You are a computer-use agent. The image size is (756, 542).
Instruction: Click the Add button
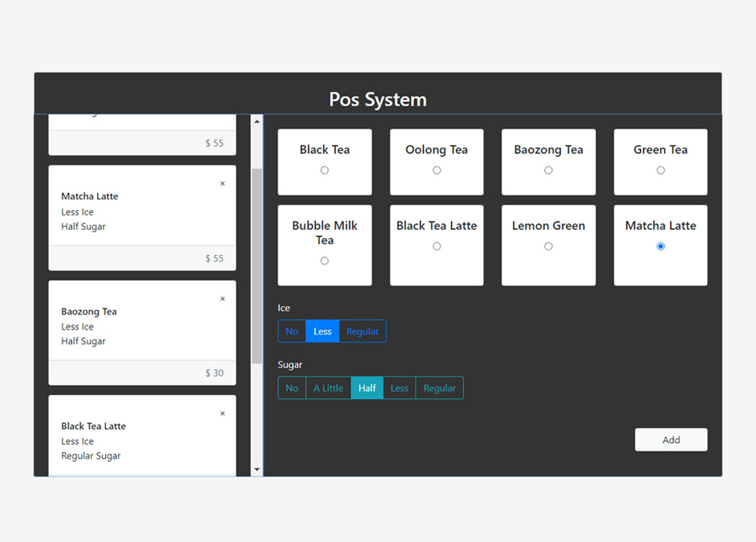(671, 440)
